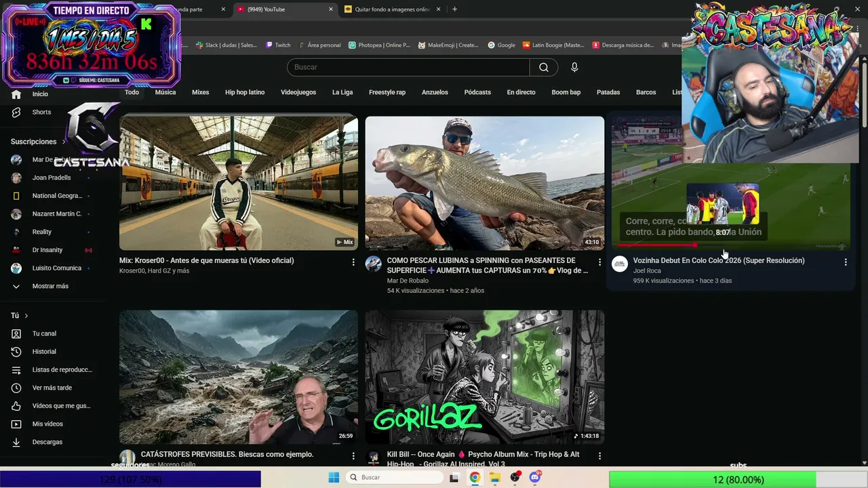Open the Latin Boogie bookmark
Image resolution: width=868 pixels, height=488 pixels.
click(553, 45)
